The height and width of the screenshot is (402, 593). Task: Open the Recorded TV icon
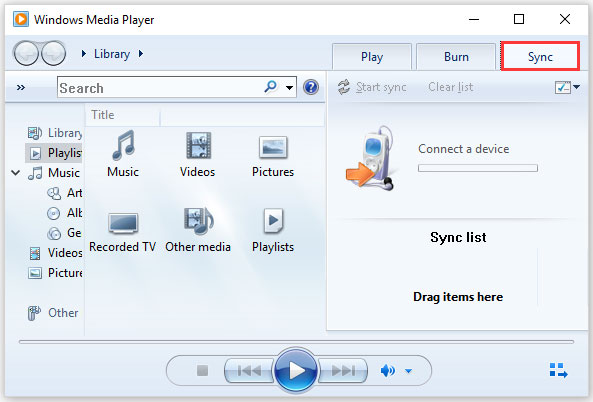coord(123,232)
